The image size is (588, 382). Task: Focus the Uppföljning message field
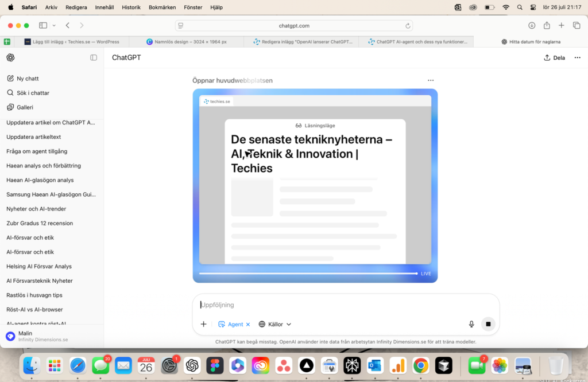[x=345, y=305]
